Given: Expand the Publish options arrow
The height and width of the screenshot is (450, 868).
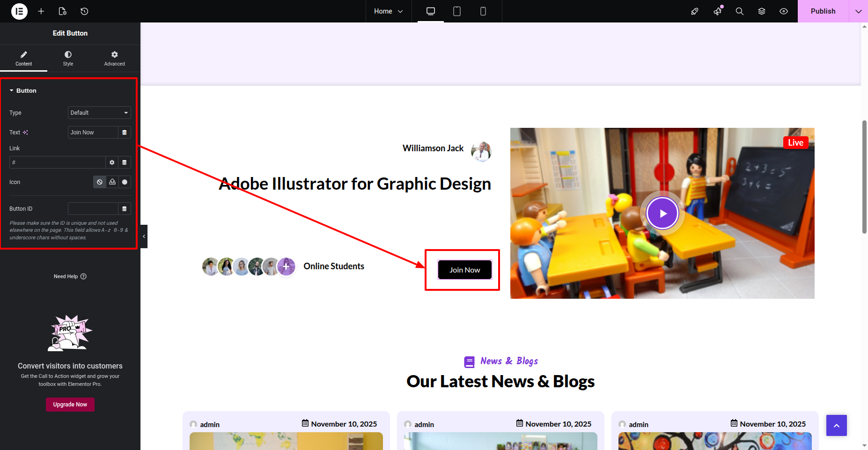Looking at the screenshot, I should coord(859,11).
